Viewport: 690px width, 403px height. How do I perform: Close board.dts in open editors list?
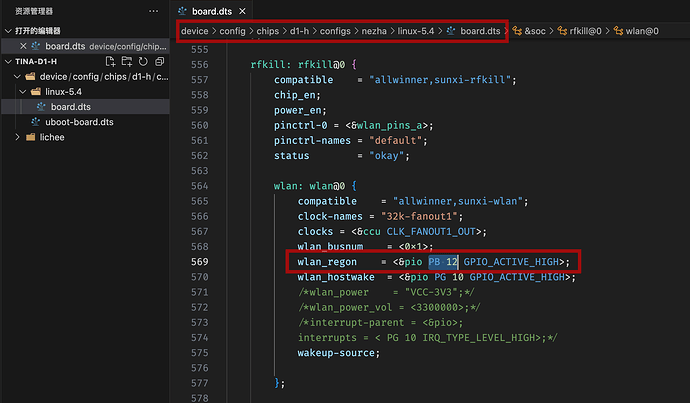click(x=23, y=46)
